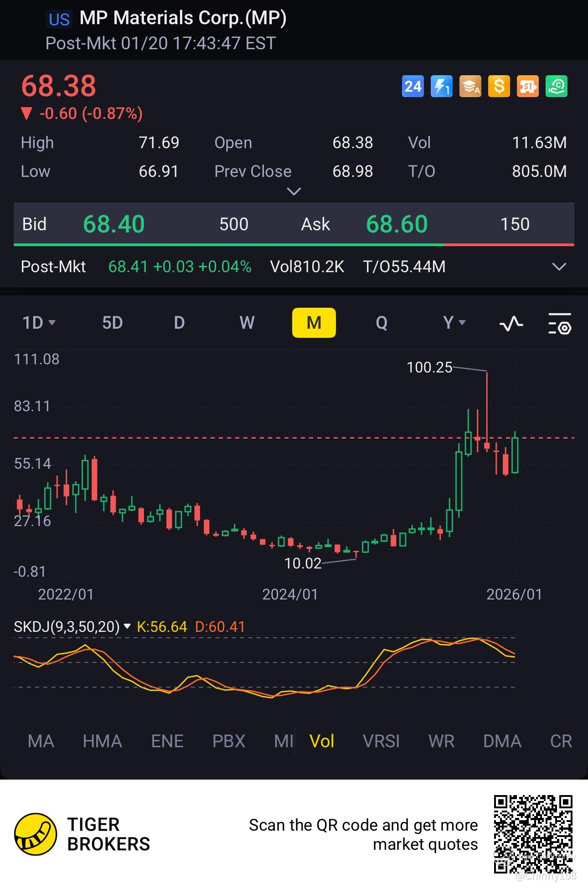Open the 1D timeframe dropdown
Screen dimensions: 588x889
tap(39, 323)
